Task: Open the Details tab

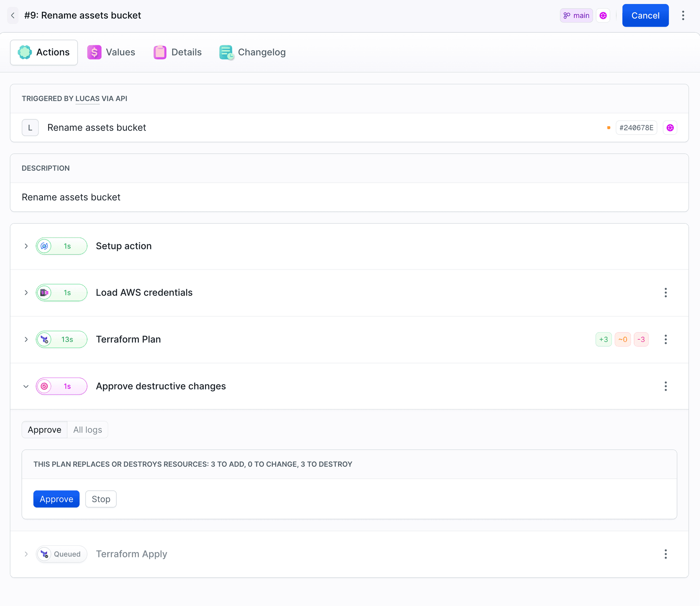Action: coord(178,52)
